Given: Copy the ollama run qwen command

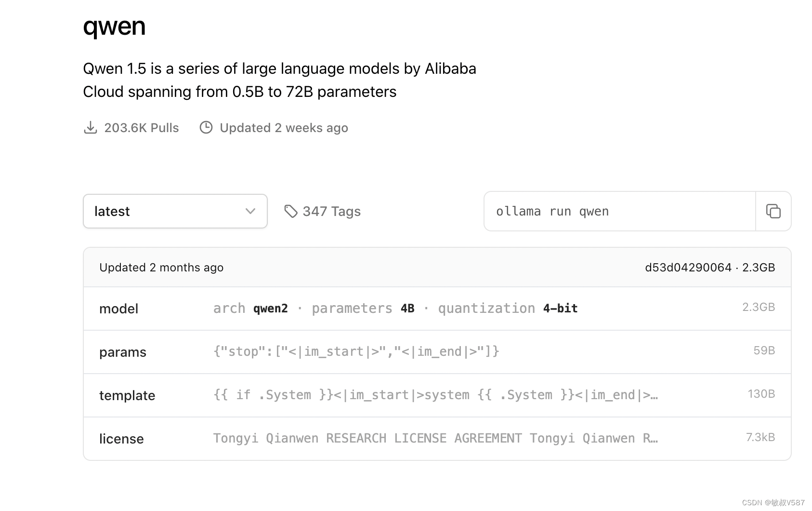Looking at the screenshot, I should point(773,211).
